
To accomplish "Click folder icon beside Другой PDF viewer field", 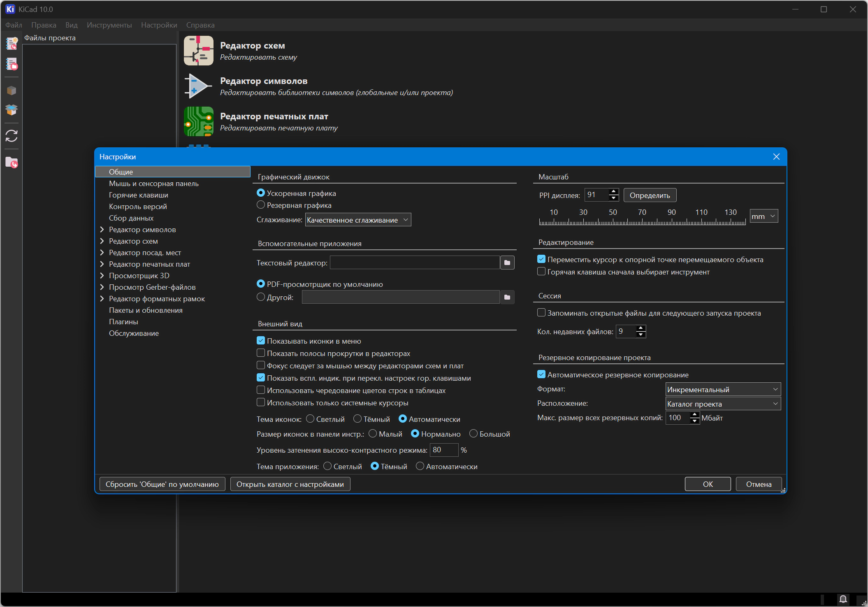I will pyautogui.click(x=507, y=297).
